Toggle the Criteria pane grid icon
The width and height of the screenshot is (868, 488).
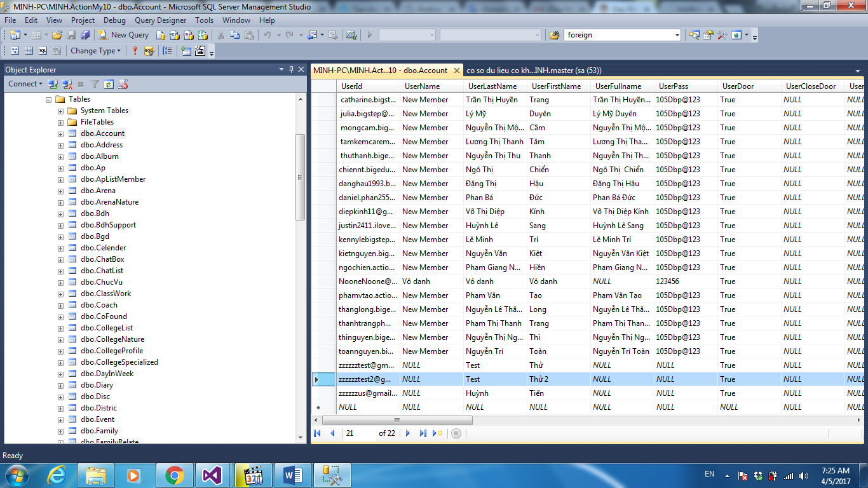tap(29, 51)
